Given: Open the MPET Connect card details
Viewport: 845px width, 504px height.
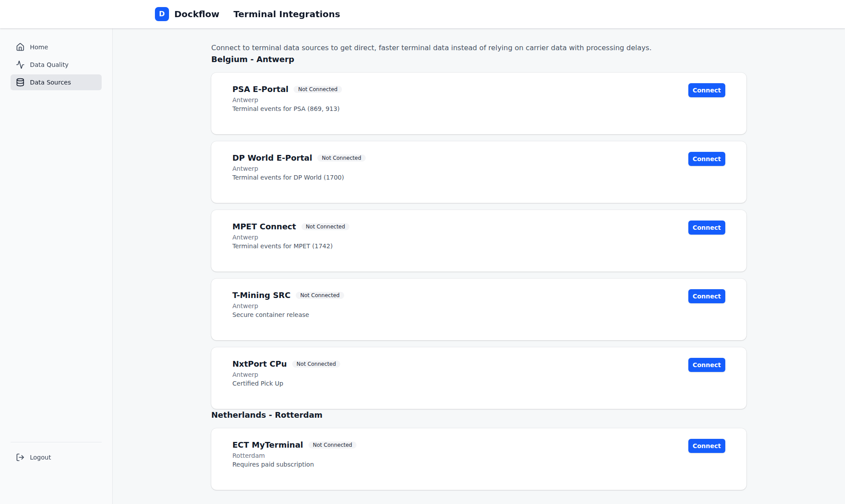Looking at the screenshot, I should click(440, 241).
